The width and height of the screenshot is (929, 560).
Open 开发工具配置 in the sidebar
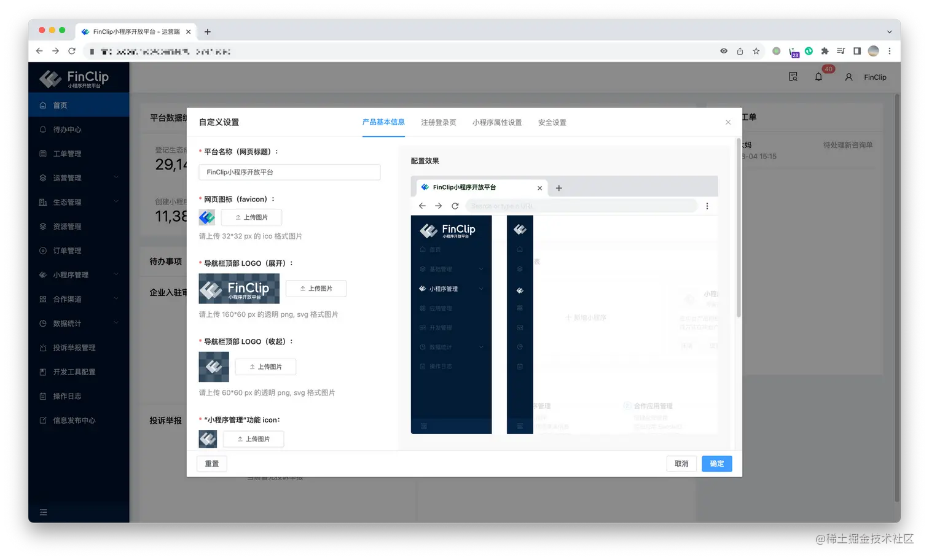[79, 372]
